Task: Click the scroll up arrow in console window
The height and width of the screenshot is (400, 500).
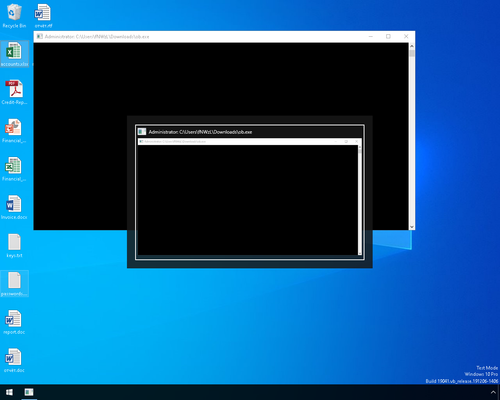Action: (412, 46)
